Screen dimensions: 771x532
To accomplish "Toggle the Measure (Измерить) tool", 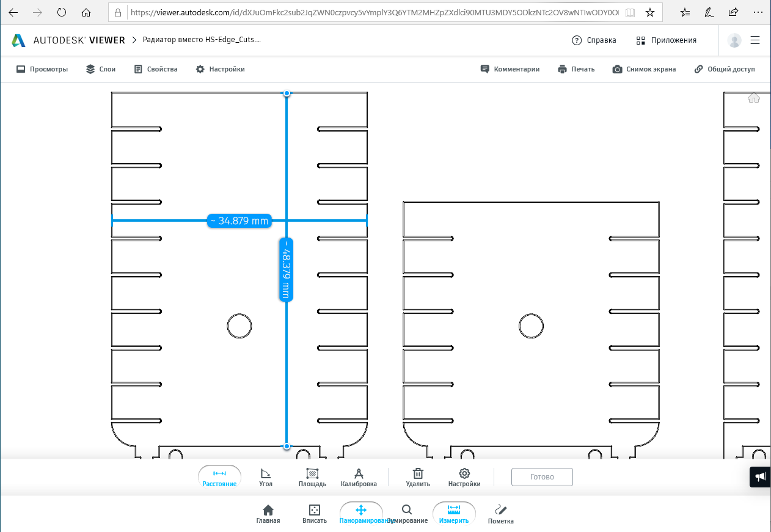I will pos(454,514).
